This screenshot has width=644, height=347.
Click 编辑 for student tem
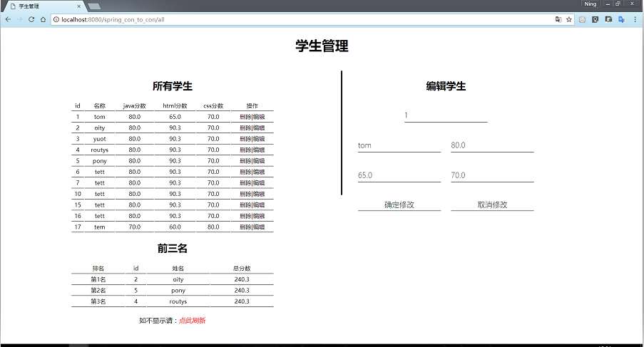point(259,227)
